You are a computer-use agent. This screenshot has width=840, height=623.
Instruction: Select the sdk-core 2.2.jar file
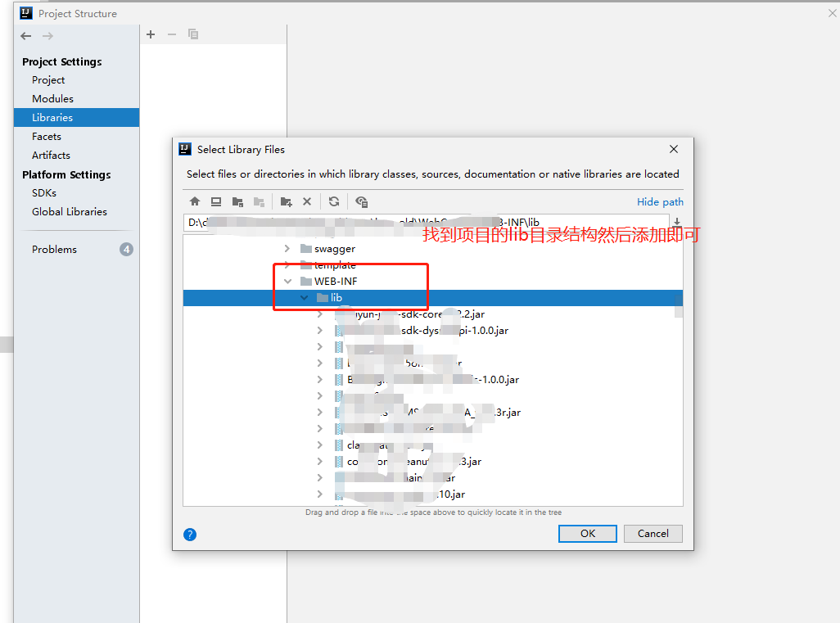(x=410, y=314)
